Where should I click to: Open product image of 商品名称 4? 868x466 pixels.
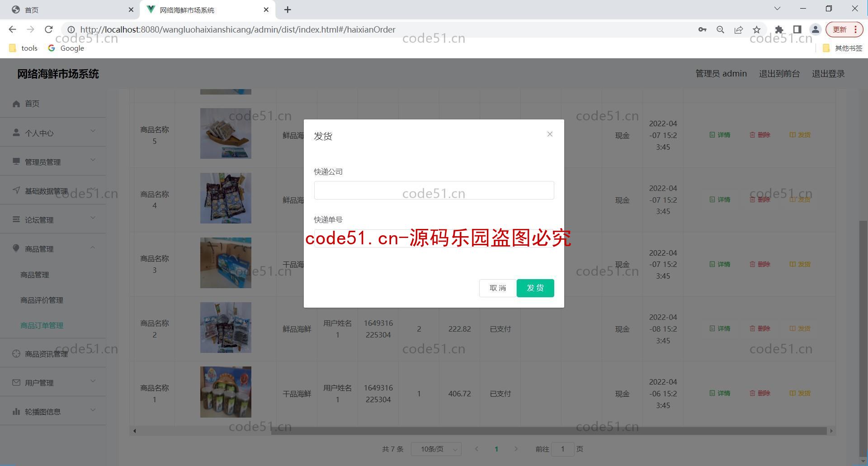pyautogui.click(x=226, y=198)
